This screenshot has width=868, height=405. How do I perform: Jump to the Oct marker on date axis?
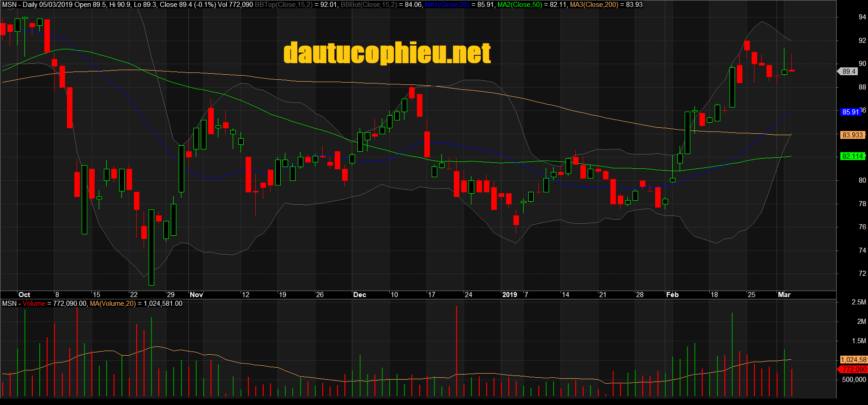click(x=24, y=295)
